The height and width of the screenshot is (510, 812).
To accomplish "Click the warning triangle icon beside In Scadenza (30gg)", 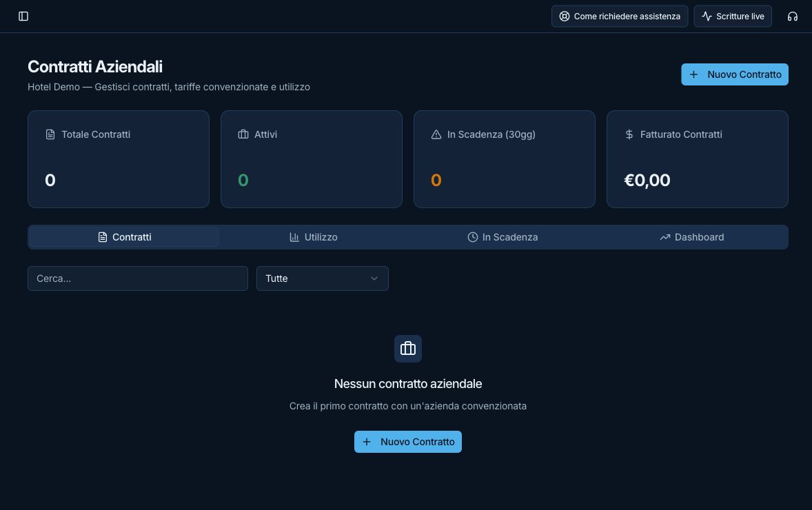I will coord(436,134).
